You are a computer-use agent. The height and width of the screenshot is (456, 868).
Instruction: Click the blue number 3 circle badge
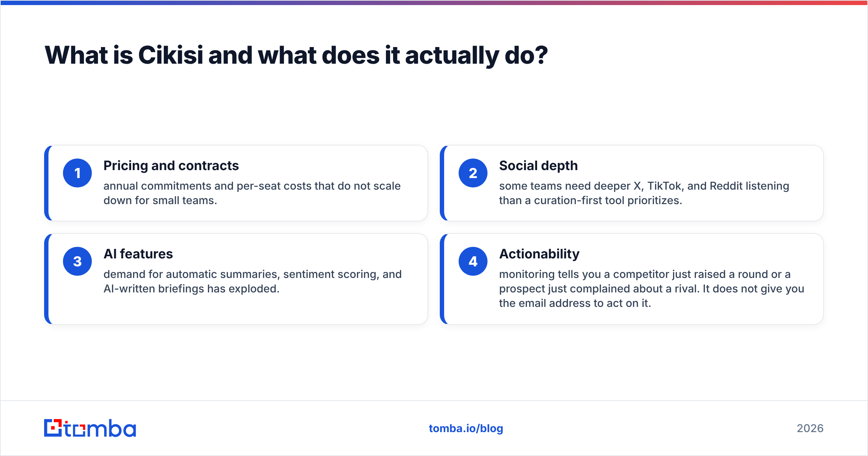(77, 261)
